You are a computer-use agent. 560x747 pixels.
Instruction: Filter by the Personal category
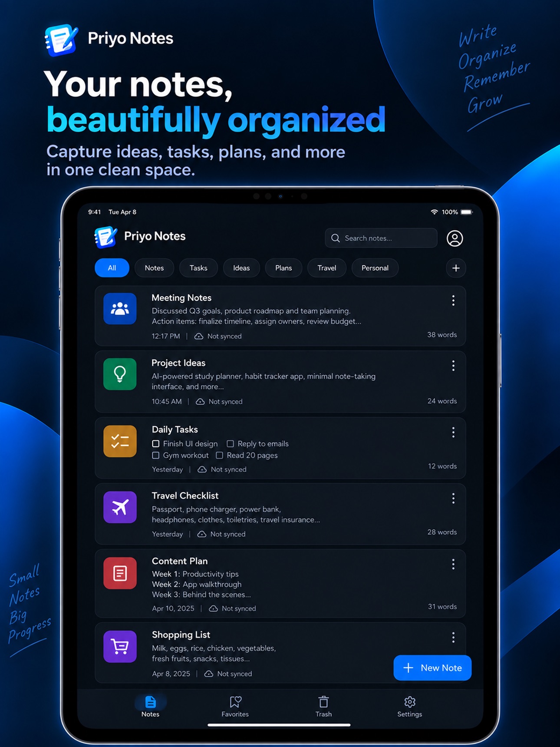[375, 268]
